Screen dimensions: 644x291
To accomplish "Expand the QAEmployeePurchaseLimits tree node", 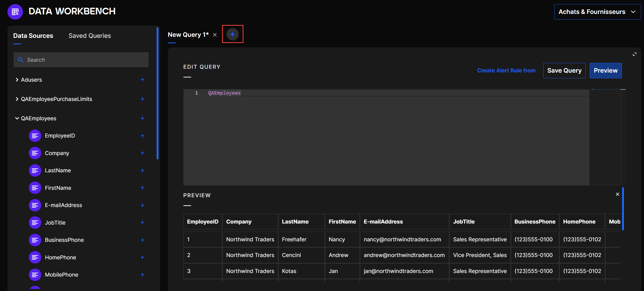I will [17, 99].
